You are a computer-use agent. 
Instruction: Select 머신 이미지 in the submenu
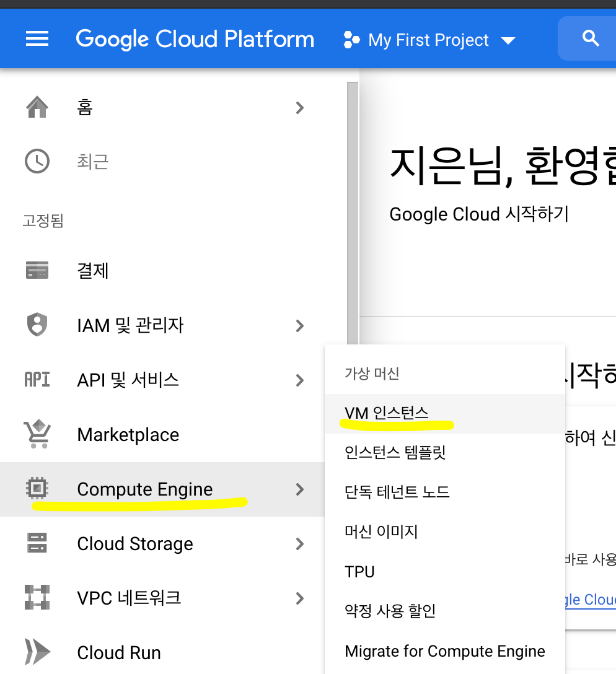(x=445, y=532)
